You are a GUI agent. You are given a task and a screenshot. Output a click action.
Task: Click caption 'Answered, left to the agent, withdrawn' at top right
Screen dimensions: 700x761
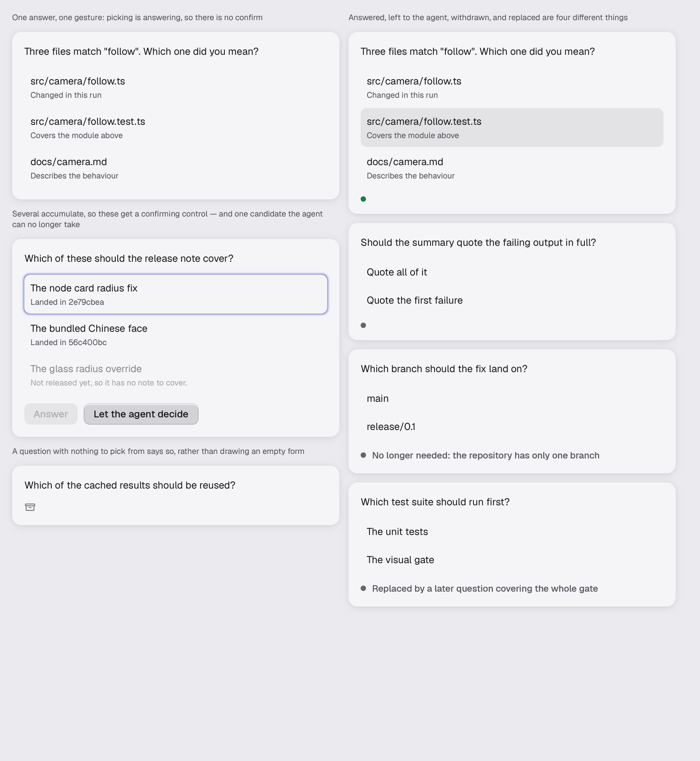click(488, 18)
